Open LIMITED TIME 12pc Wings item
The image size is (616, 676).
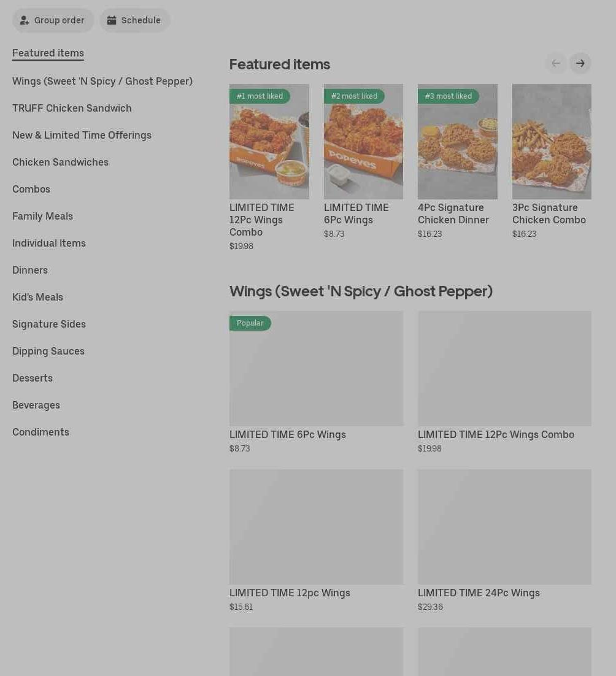pyautogui.click(x=316, y=527)
